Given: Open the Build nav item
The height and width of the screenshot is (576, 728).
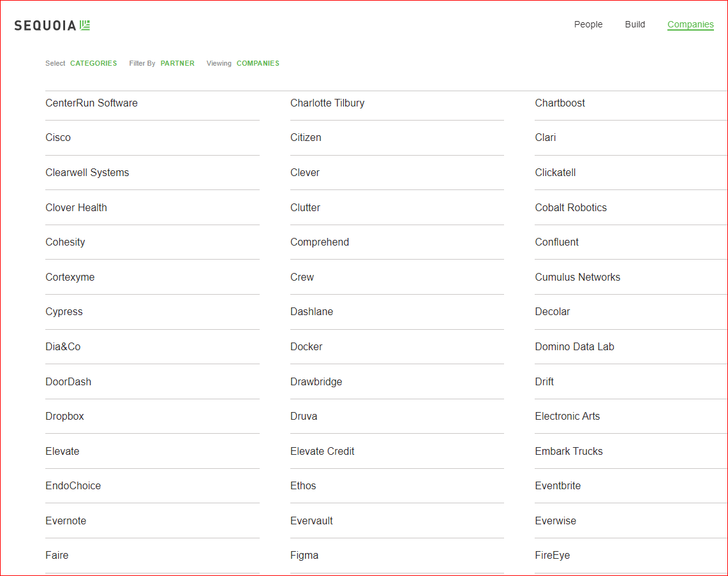Looking at the screenshot, I should (635, 25).
